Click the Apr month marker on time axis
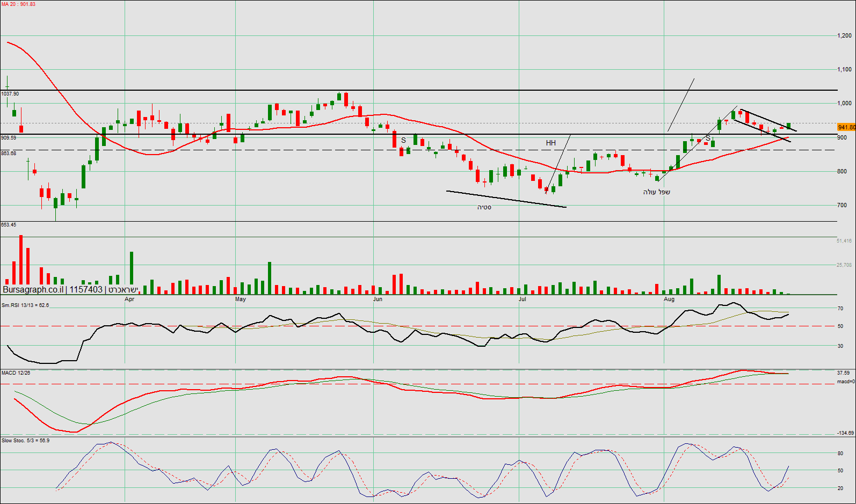Viewport: 856px width, 504px height. 129,300
